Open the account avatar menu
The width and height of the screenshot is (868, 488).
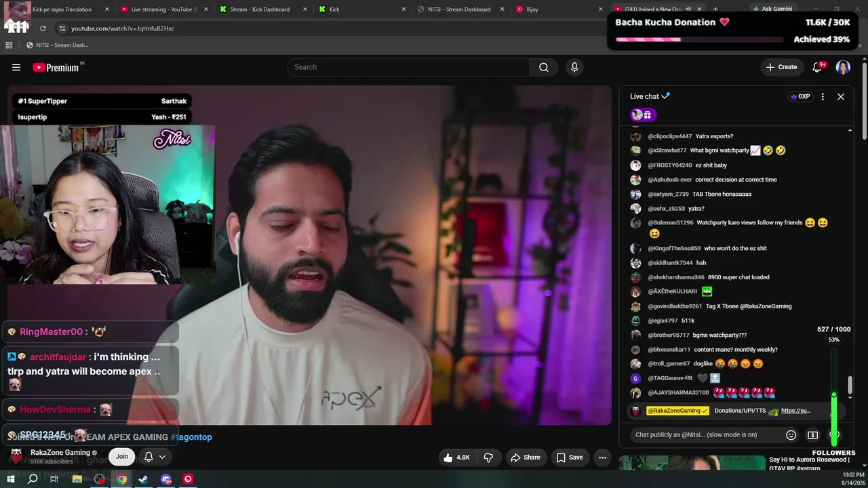(x=843, y=67)
